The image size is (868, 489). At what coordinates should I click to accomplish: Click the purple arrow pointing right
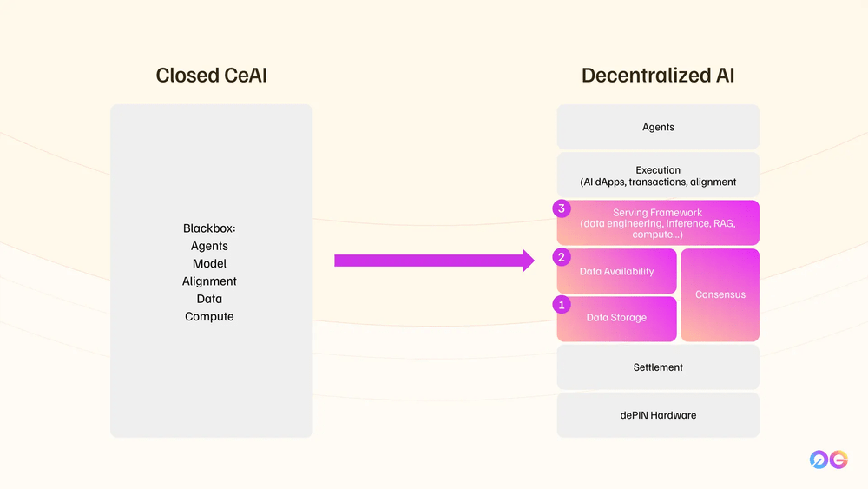coord(434,260)
